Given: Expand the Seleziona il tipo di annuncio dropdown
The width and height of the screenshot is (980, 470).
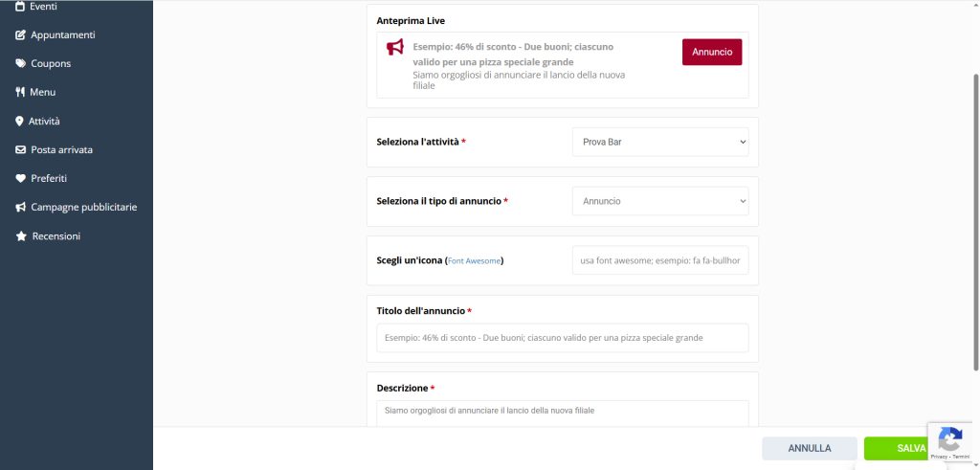Looking at the screenshot, I should [660, 201].
